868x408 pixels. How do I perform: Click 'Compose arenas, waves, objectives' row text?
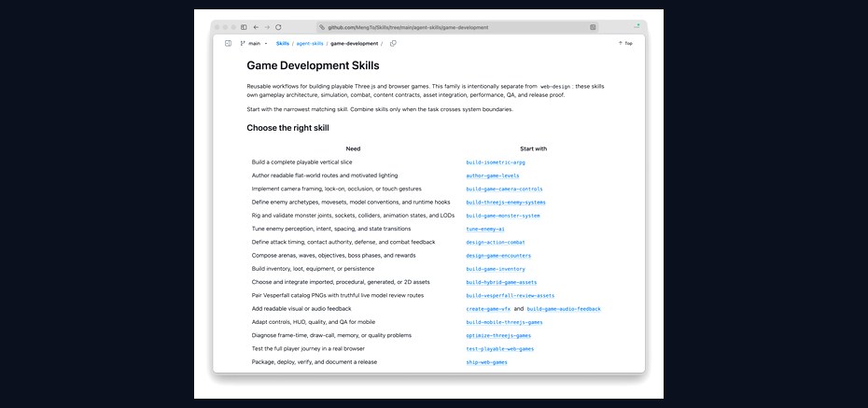(333, 255)
